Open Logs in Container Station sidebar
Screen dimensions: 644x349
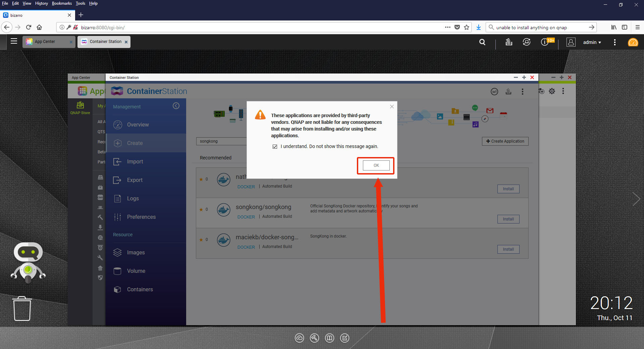click(x=146, y=198)
